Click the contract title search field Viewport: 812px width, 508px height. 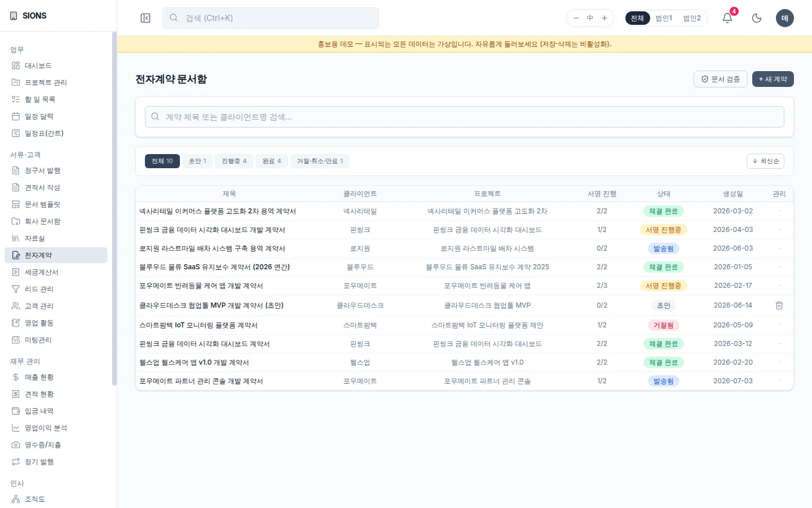click(x=465, y=117)
